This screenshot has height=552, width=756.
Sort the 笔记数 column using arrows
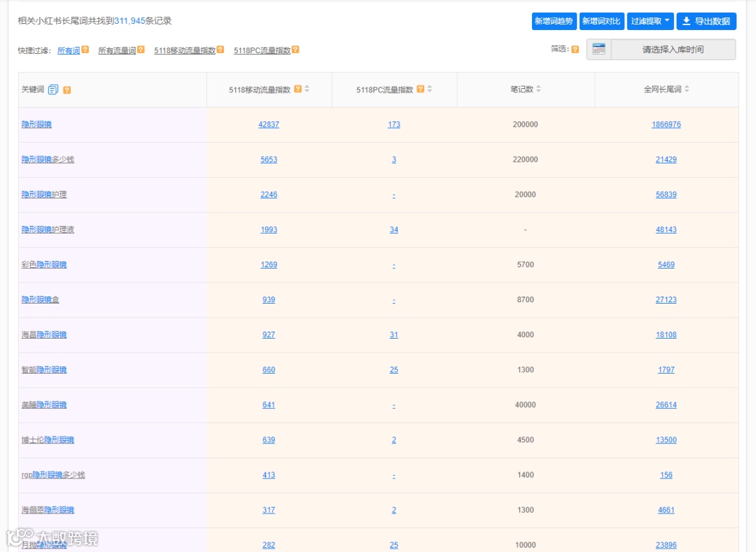[x=538, y=89]
